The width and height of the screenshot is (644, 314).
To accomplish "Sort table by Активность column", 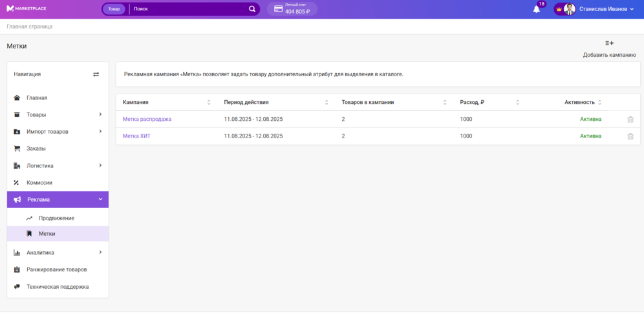I will [x=600, y=102].
